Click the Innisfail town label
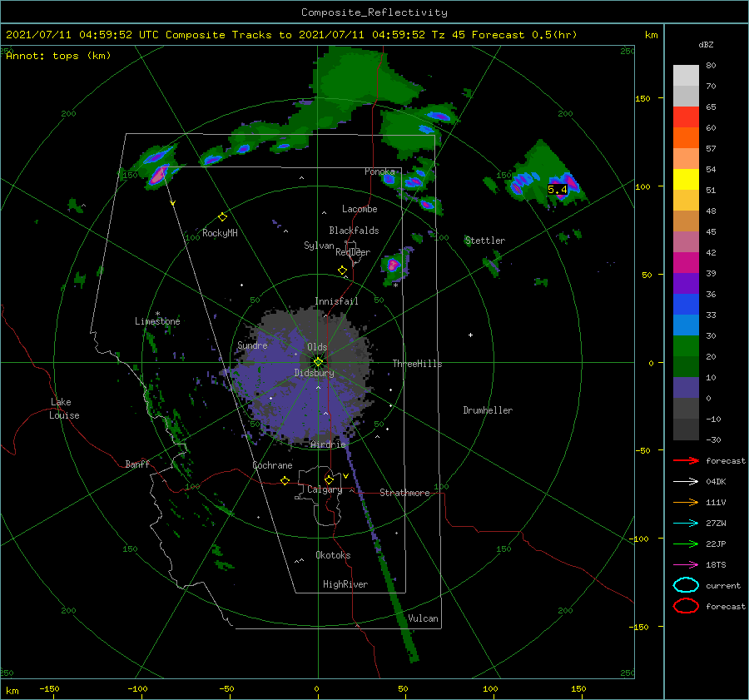The image size is (749, 700). click(336, 301)
